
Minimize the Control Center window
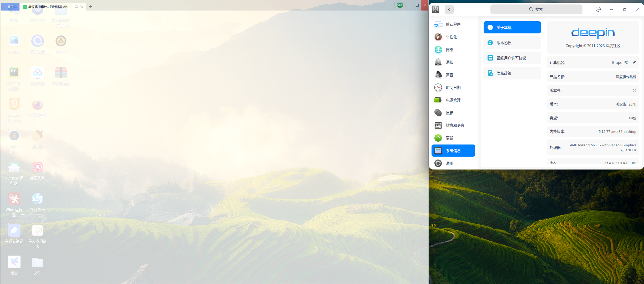point(612,9)
